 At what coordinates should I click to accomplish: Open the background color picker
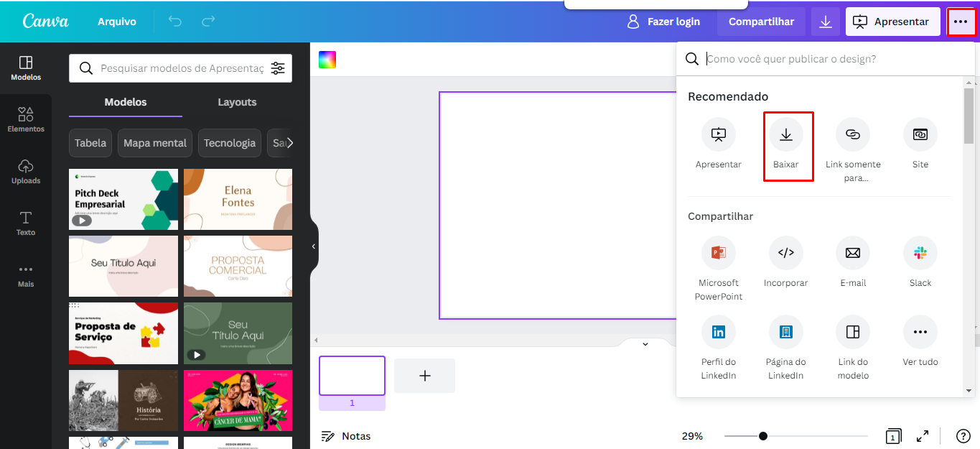coord(327,60)
